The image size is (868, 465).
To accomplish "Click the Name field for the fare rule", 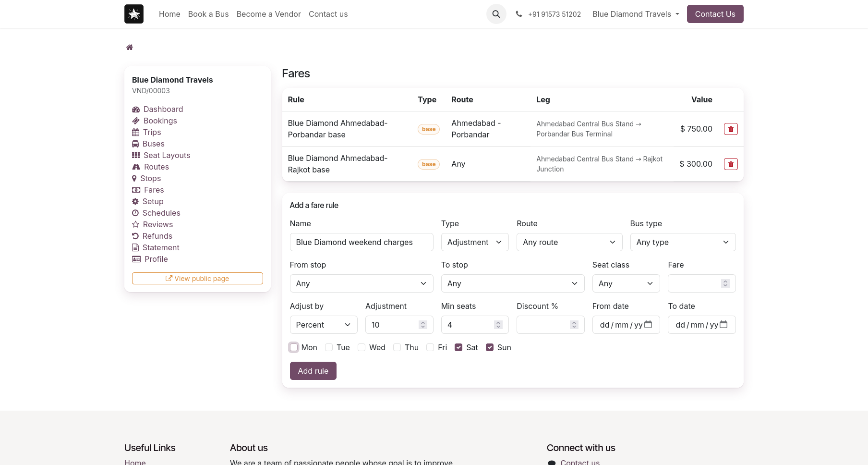I will coord(362,242).
